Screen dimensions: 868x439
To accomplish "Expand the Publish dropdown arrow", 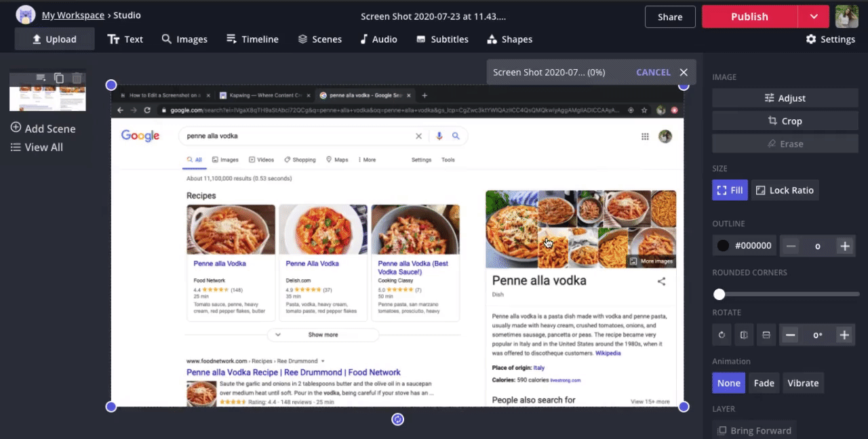I will coord(813,17).
